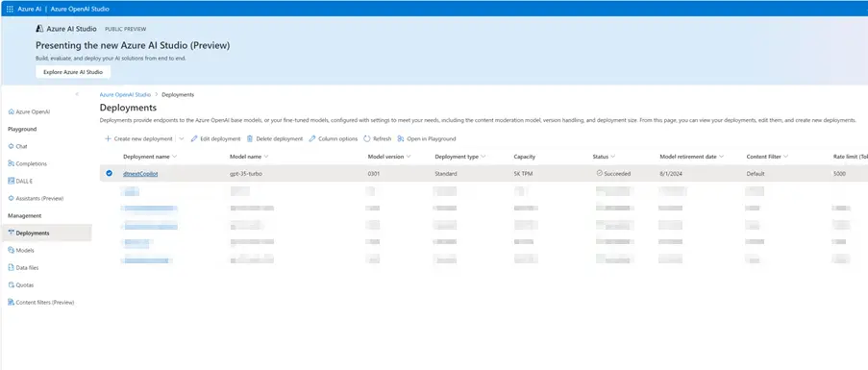Open Content filters (Preview) menu item
The height and width of the screenshot is (370, 868).
(45, 302)
